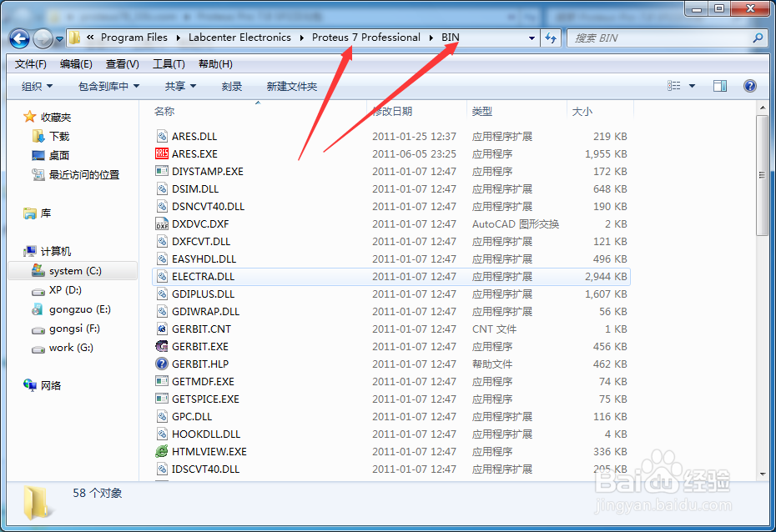Open the 帮助(H) menu
The image size is (776, 532).
215,64
